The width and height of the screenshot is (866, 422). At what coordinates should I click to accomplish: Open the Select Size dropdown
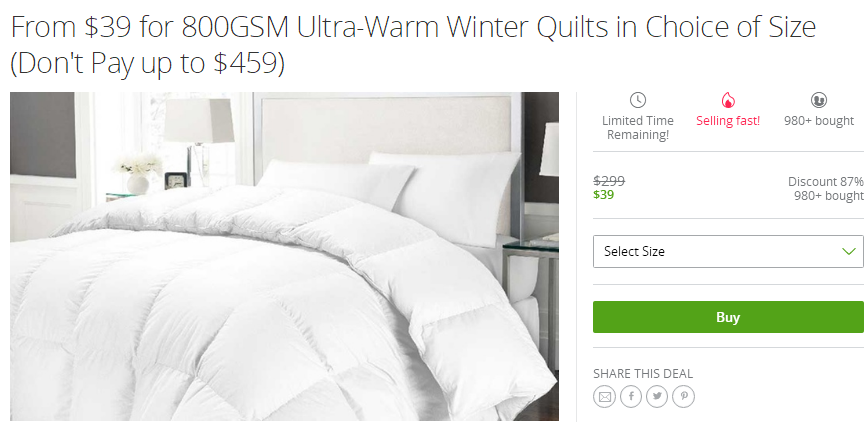tap(728, 251)
